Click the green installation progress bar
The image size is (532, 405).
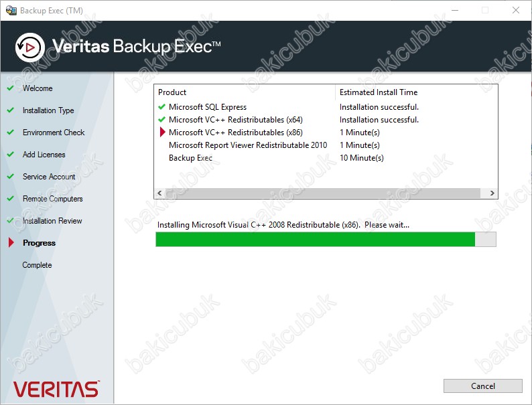(x=326, y=239)
